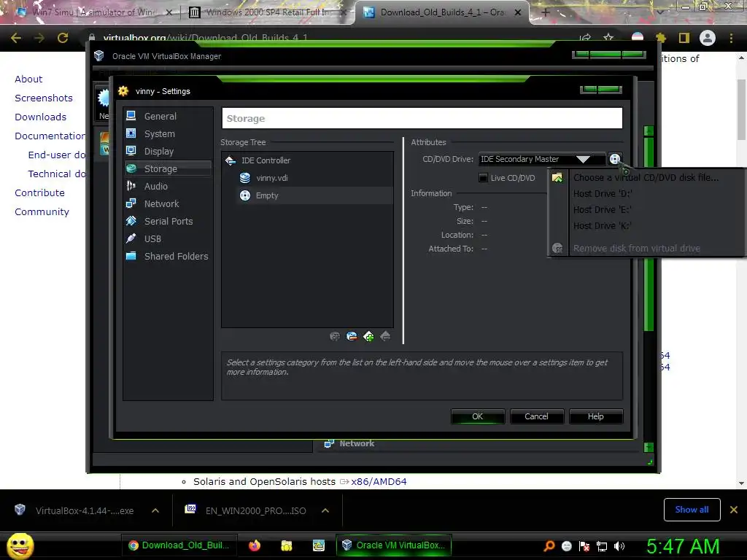Click the Network section in VirtualBox Manager
The width and height of the screenshot is (747, 560).
pos(356,443)
